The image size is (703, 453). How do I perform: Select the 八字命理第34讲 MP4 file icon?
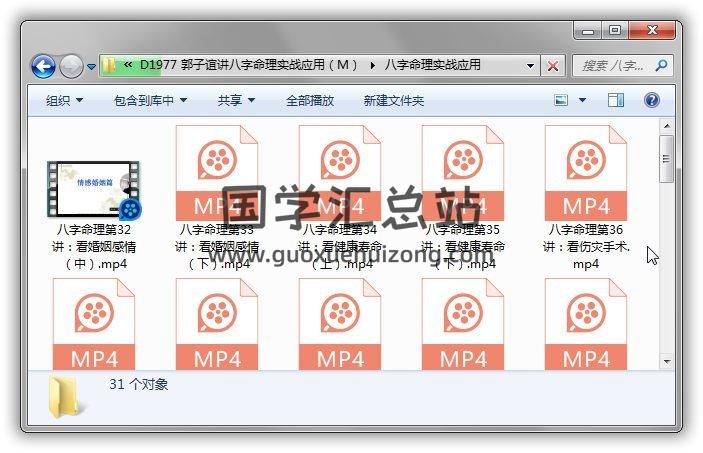click(340, 173)
